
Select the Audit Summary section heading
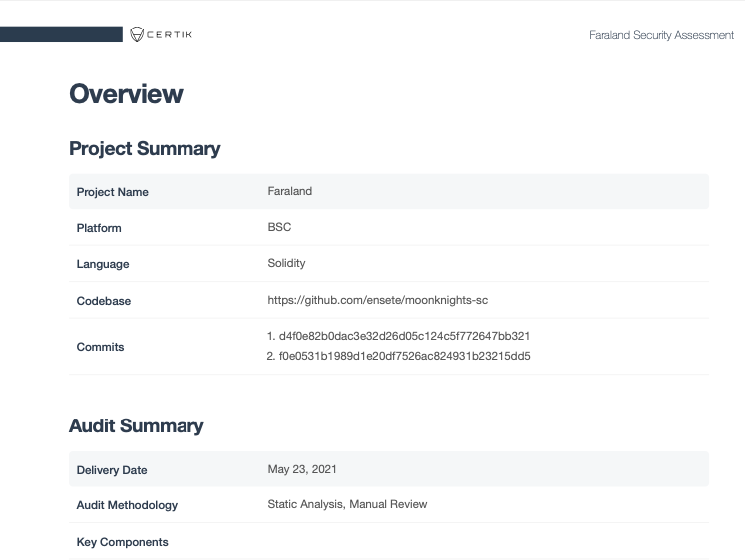point(136,426)
